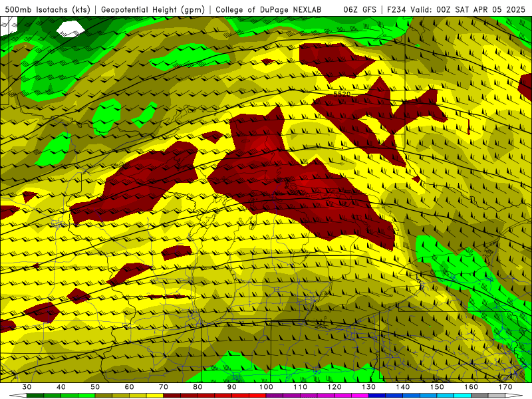Click the 'F234' forecast hour label
Screen dimensions: 532x399
pyautogui.click(x=397, y=9)
